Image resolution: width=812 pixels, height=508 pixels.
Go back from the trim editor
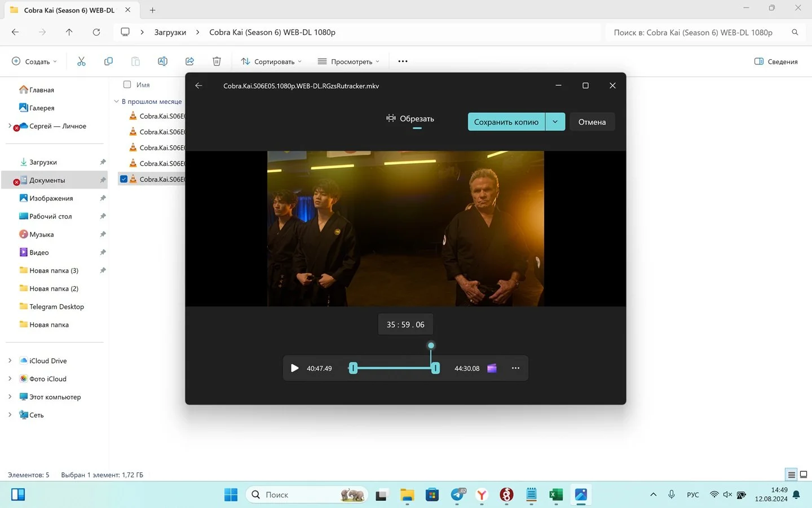click(198, 86)
